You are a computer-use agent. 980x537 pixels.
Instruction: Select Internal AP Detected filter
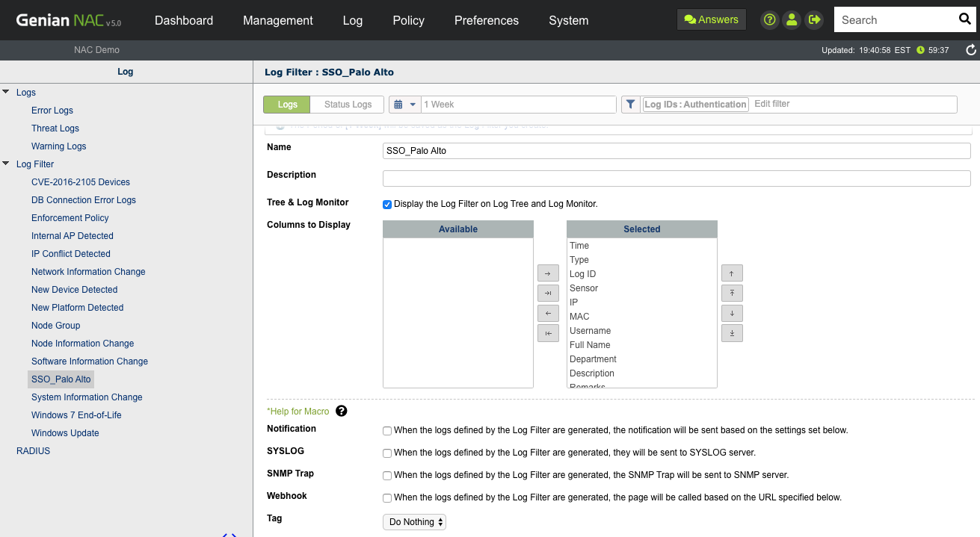73,236
